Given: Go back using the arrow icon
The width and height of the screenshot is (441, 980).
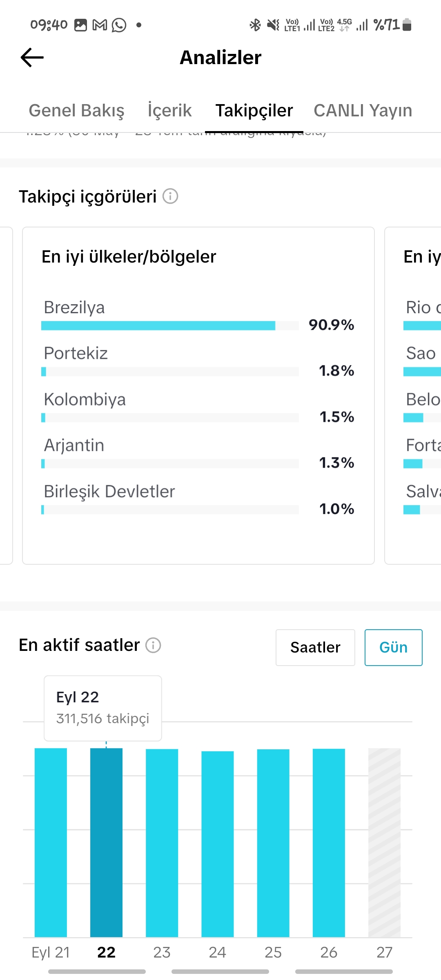Looking at the screenshot, I should pos(32,57).
